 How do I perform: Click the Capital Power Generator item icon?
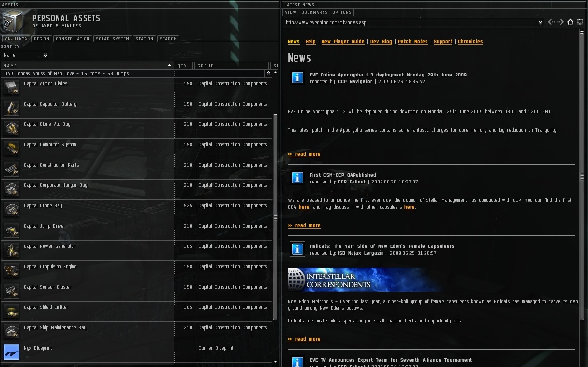tap(12, 250)
